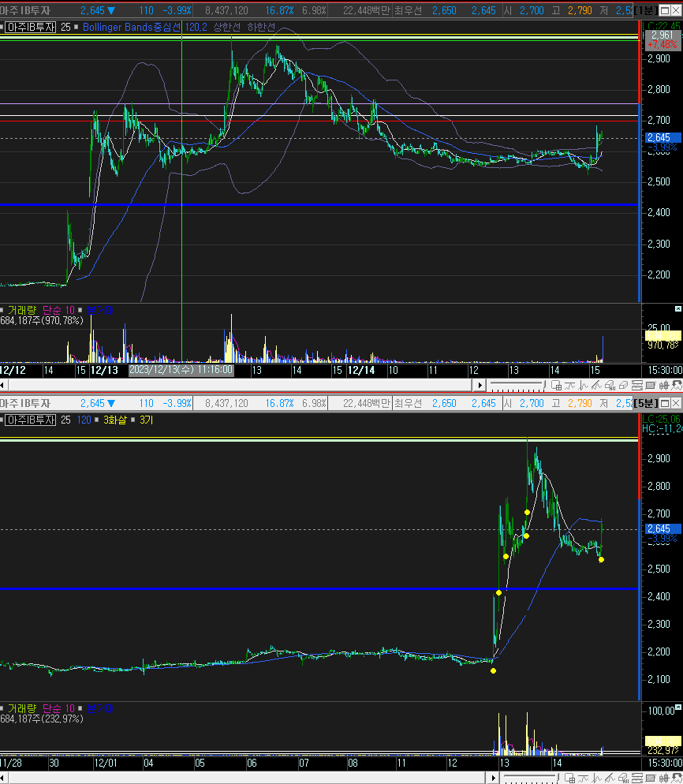
Task: Maximize the [5분] chart pane
Action: click(665, 403)
